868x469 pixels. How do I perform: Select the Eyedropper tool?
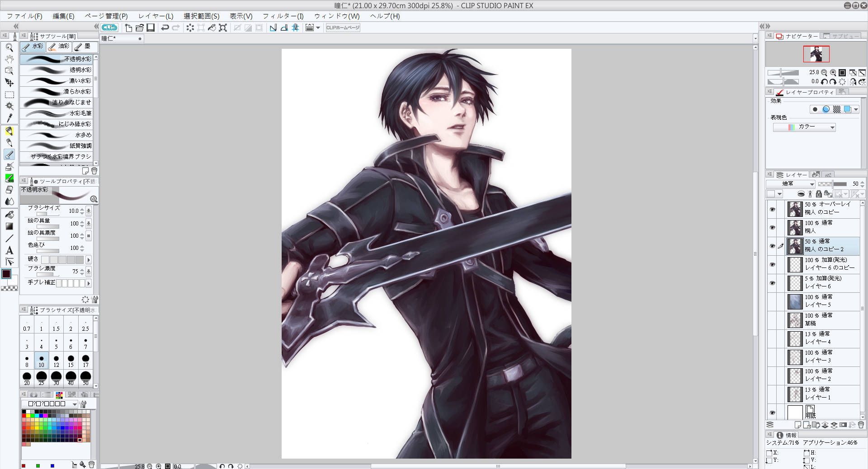click(9, 118)
